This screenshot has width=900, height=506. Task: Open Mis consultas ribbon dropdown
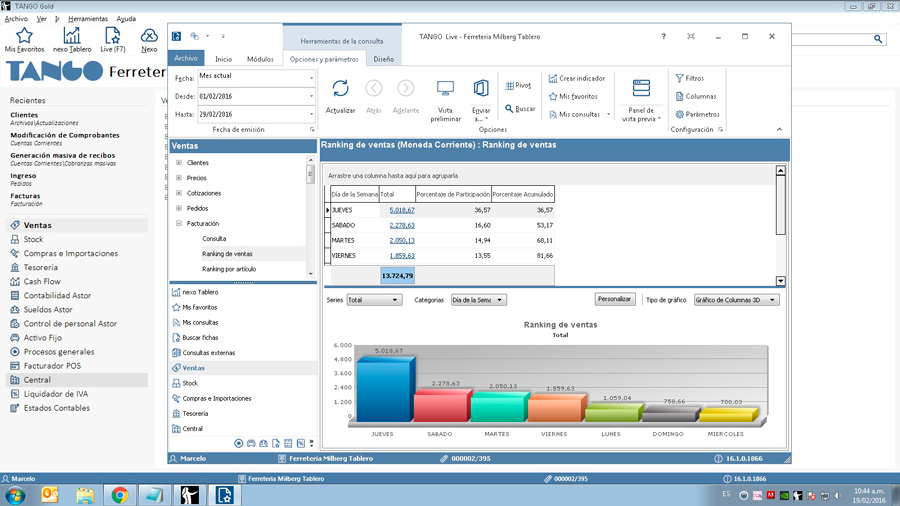[608, 114]
